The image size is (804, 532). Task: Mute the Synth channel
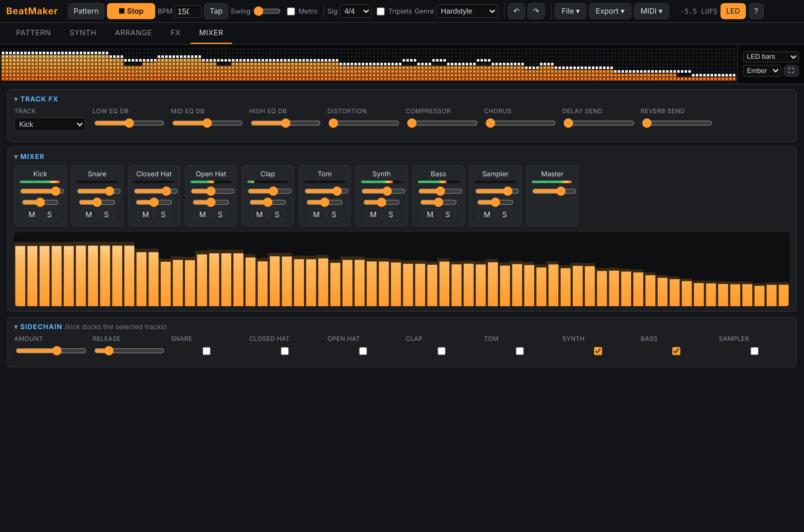point(373,214)
